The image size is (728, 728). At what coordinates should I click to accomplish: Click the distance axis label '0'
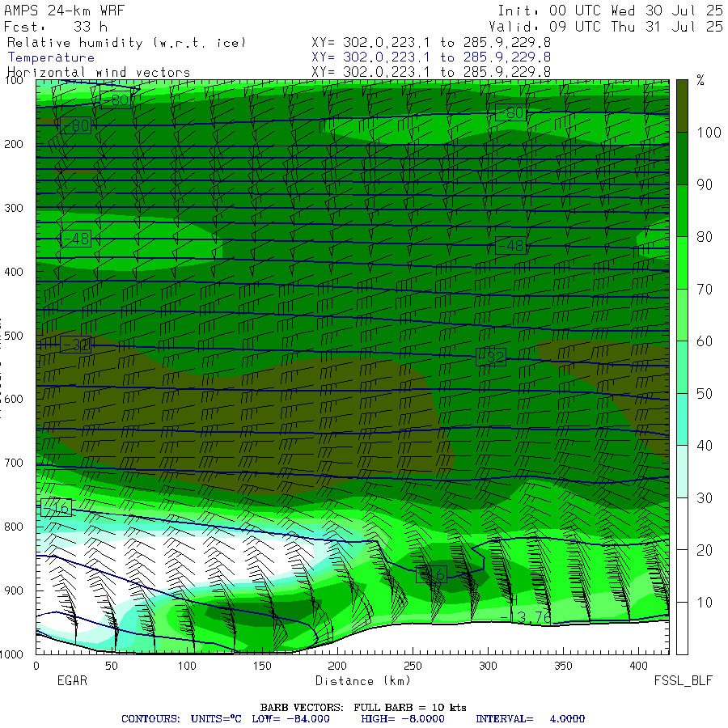(x=36, y=666)
